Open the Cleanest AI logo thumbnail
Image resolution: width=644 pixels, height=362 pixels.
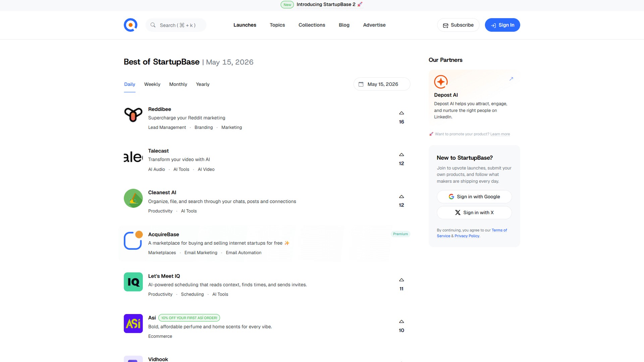(x=133, y=198)
